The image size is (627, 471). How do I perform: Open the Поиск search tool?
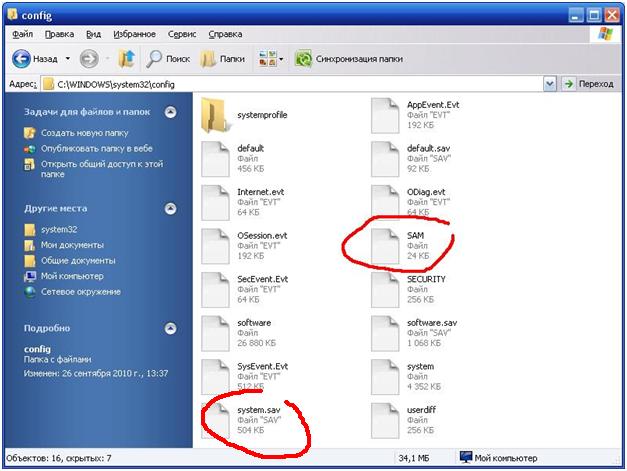[168, 59]
